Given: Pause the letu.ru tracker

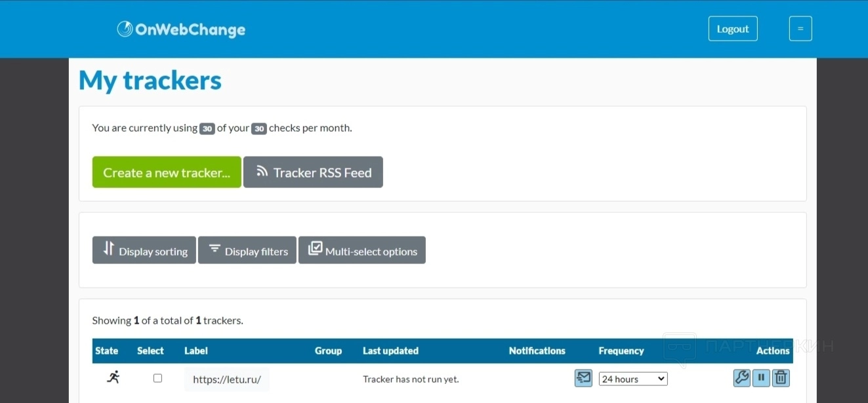Looking at the screenshot, I should 761,378.
